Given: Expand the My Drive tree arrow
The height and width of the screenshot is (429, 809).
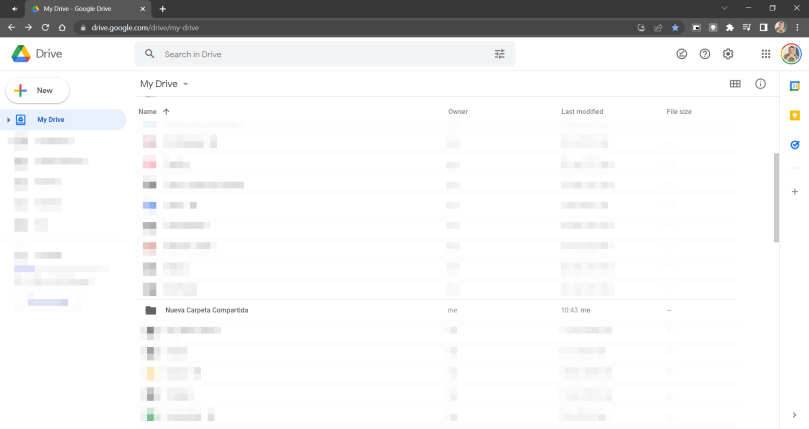Looking at the screenshot, I should pyautogui.click(x=8, y=120).
